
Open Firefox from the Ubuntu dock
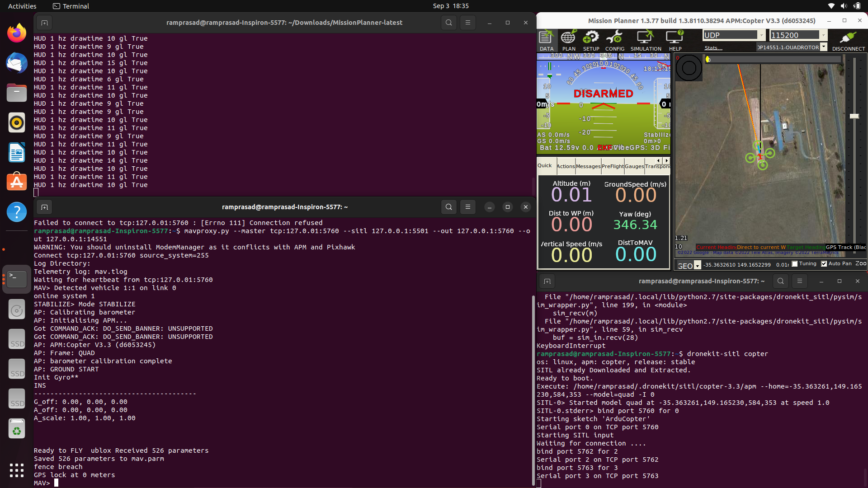tap(17, 33)
